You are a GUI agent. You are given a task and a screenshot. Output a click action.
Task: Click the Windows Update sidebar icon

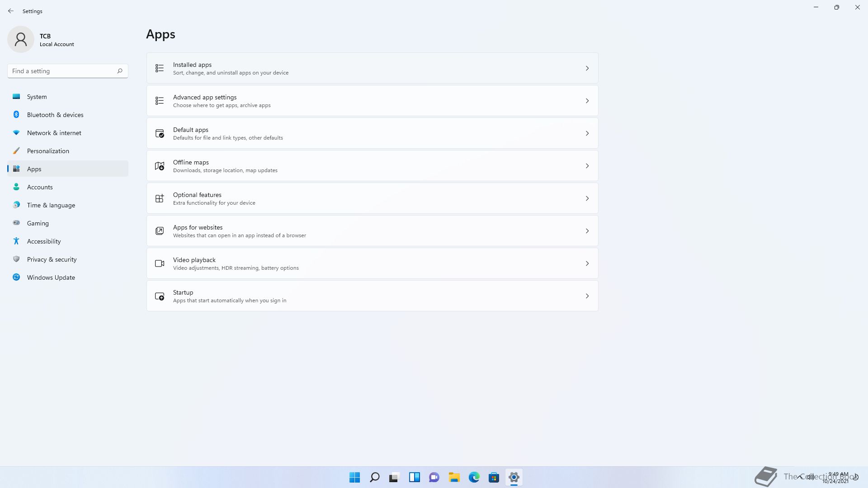tap(16, 277)
